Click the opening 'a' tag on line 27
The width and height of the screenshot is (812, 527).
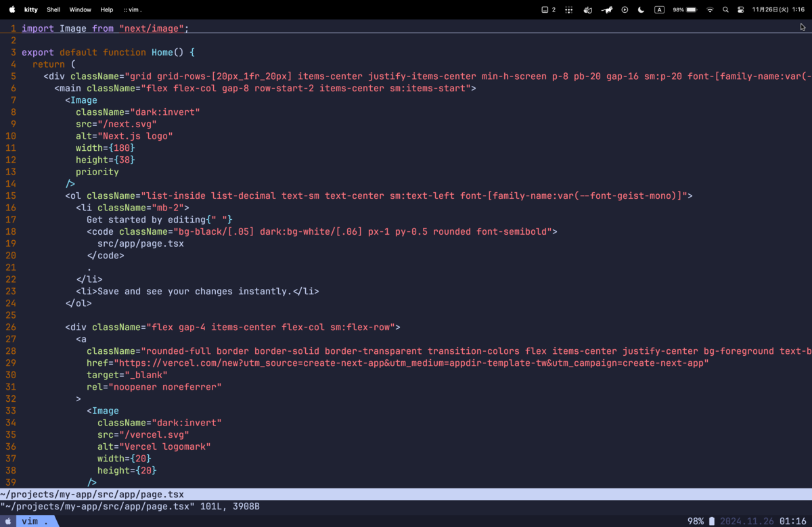coord(81,339)
